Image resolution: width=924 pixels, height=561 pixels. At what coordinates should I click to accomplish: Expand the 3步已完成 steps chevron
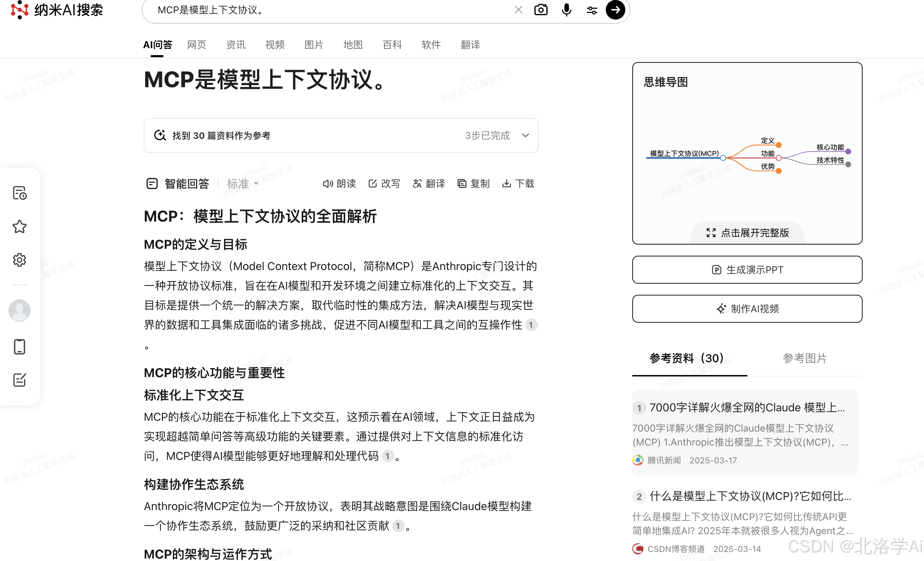pyautogui.click(x=526, y=135)
